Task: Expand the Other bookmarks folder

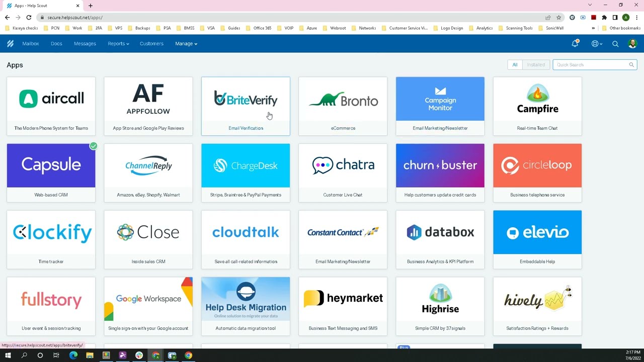Action: click(x=621, y=28)
